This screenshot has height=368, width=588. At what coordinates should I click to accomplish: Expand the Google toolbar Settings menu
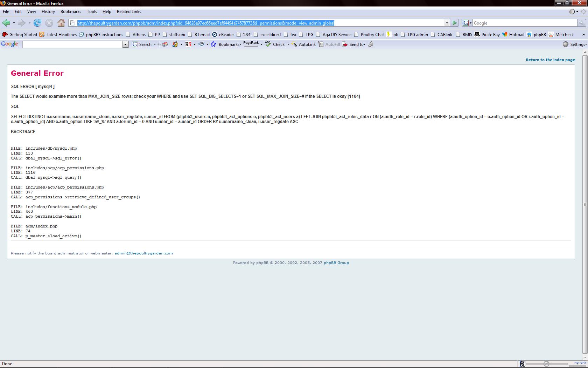[x=575, y=45]
